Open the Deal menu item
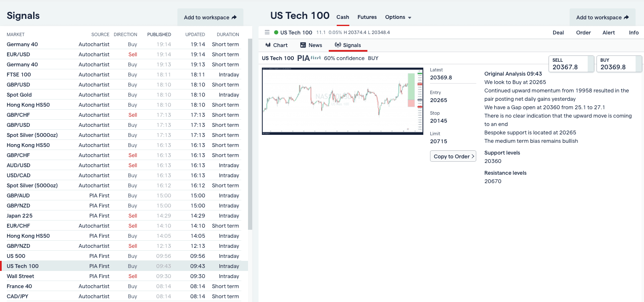644x302 pixels. point(558,32)
